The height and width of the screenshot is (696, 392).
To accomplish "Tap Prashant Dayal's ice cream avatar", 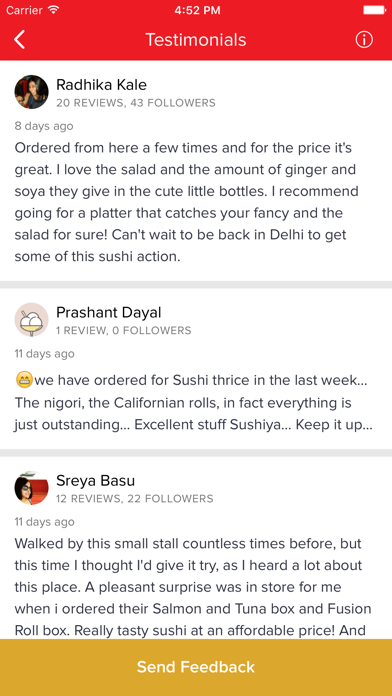I will click(32, 320).
